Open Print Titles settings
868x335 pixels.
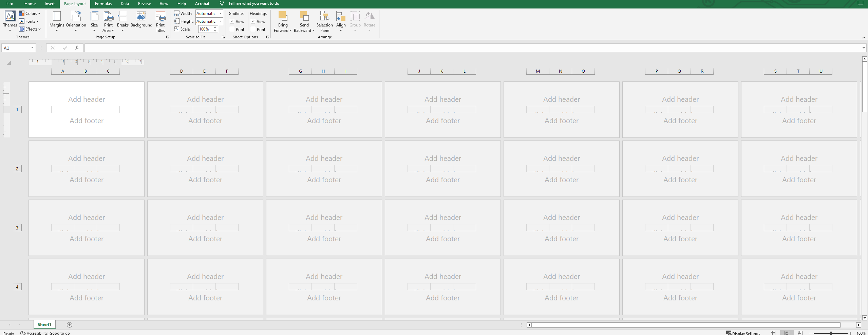click(x=160, y=22)
